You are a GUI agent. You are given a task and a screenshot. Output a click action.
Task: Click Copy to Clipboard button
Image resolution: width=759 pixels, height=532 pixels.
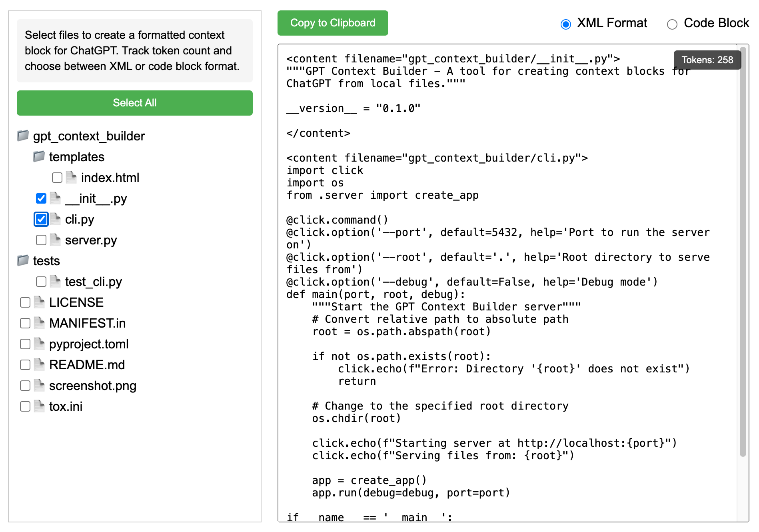point(333,23)
